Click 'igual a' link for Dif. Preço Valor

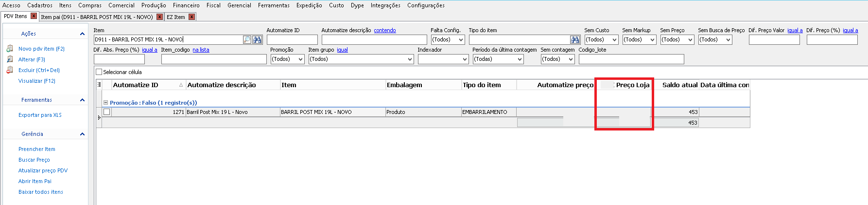pyautogui.click(x=795, y=30)
